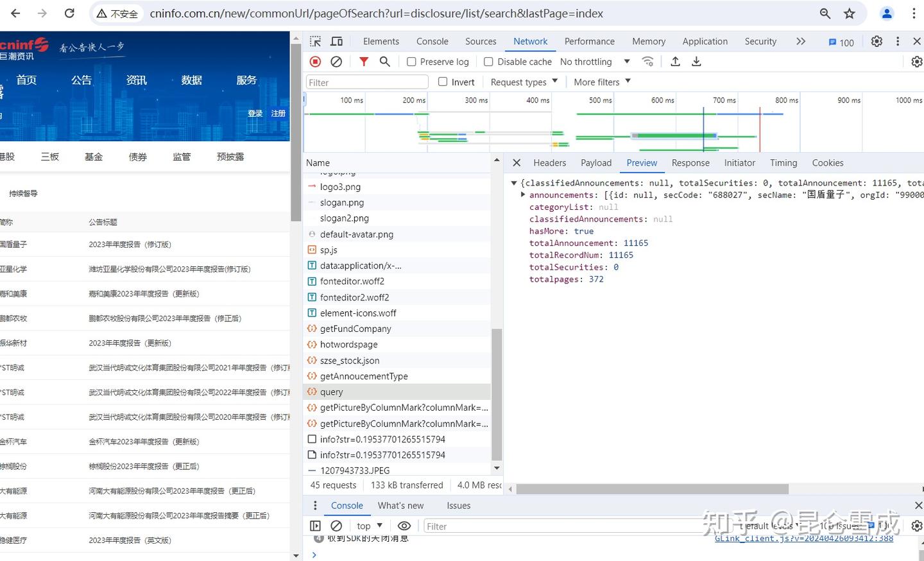924x561 pixels.
Task: Stop recording the network log
Action: click(x=315, y=62)
